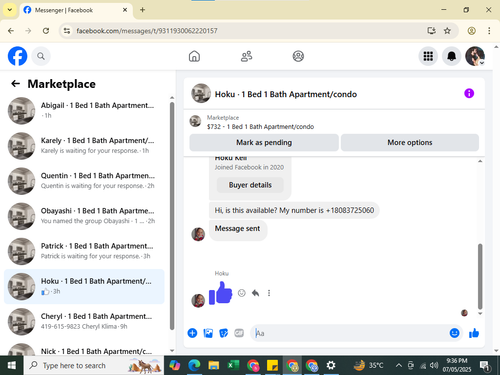Viewport: 500px width, 375px height.
Task: Open a new browser tab
Action: coord(142,10)
